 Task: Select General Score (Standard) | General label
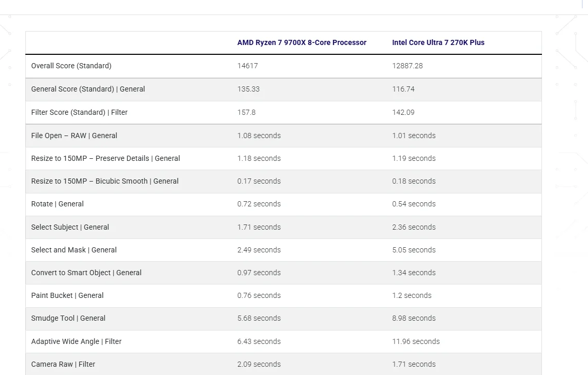coord(88,89)
